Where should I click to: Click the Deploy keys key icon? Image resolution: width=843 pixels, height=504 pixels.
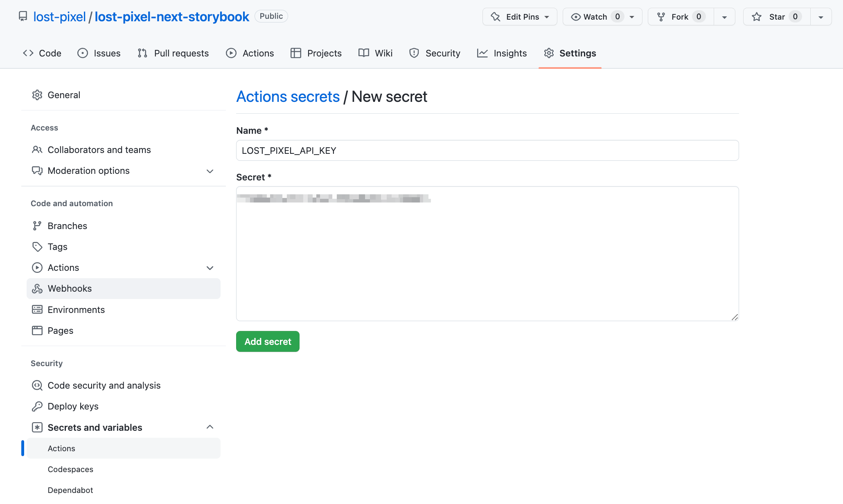click(x=37, y=406)
